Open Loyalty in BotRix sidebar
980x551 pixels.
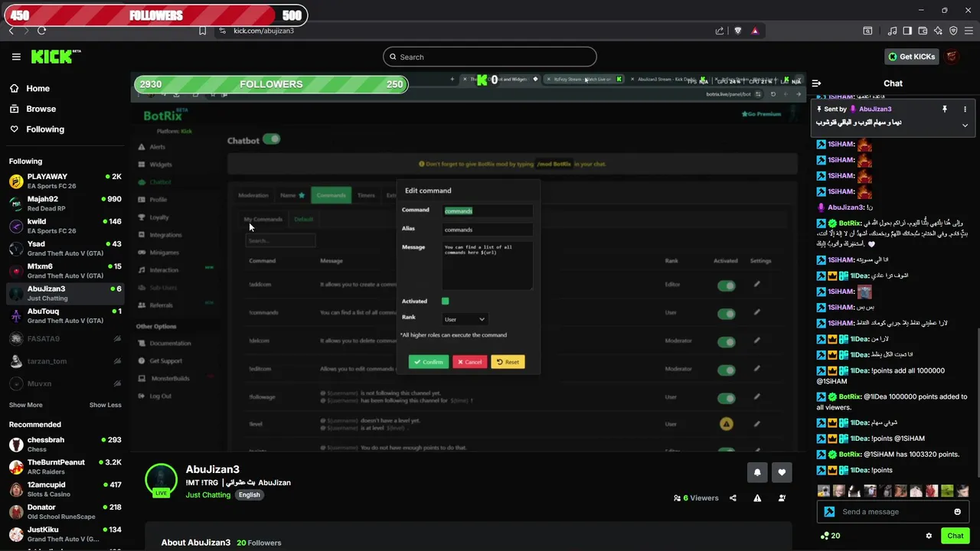click(159, 217)
